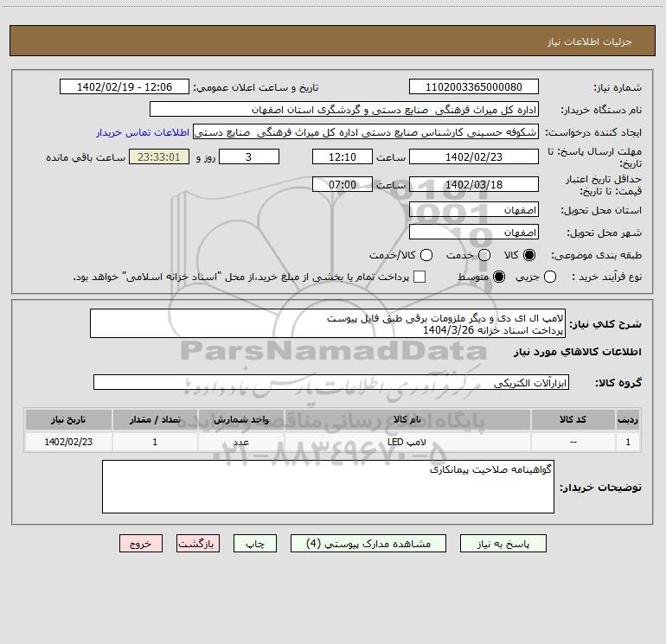Click the چاپ print button
666x644 pixels.
[255, 544]
